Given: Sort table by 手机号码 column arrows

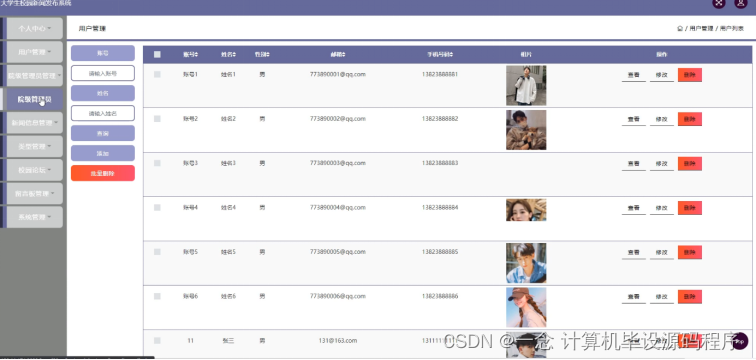Looking at the screenshot, I should [451, 54].
